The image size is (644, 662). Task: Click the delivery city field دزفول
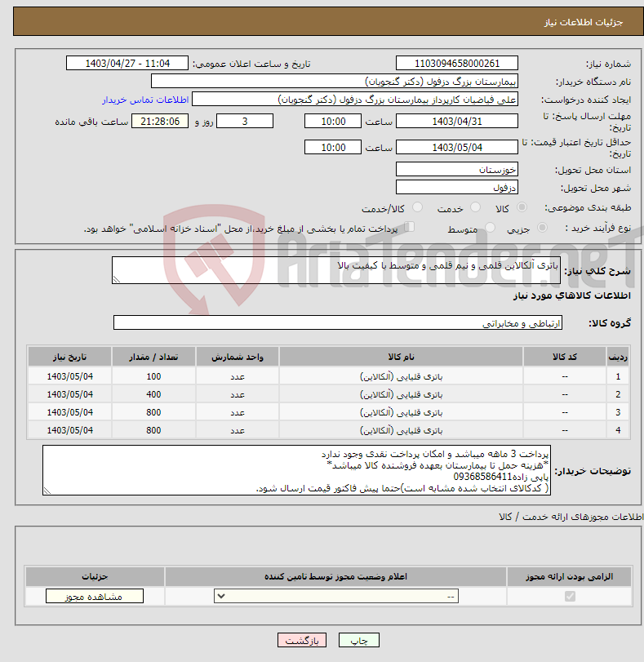457,187
